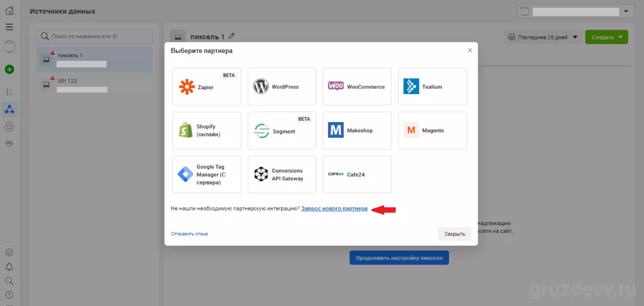644x306 pixels.
Task: Select пиксель 1 in the data sources list
Action: click(x=94, y=59)
